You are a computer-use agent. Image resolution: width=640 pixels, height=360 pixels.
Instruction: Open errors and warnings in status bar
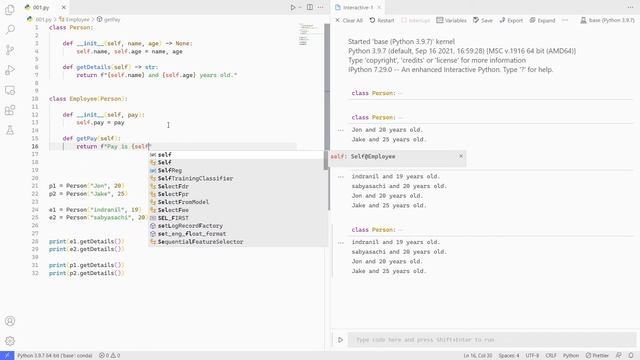pos(109,356)
